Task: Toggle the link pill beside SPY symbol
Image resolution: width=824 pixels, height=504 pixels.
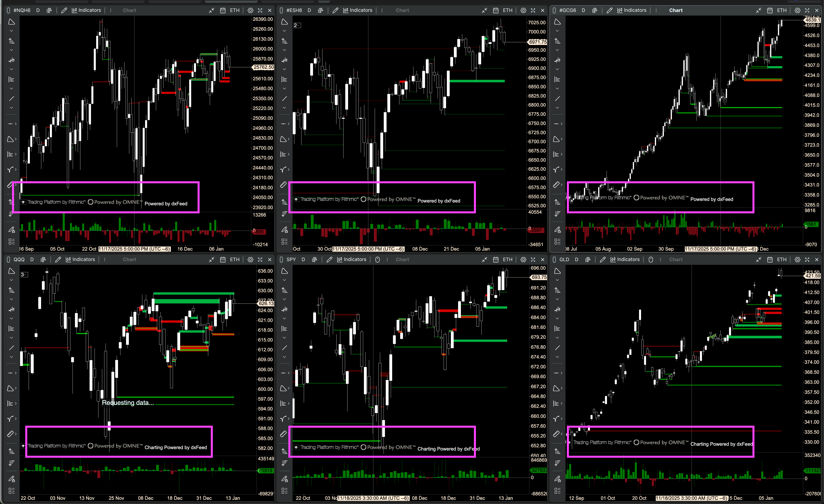Action: tap(282, 260)
